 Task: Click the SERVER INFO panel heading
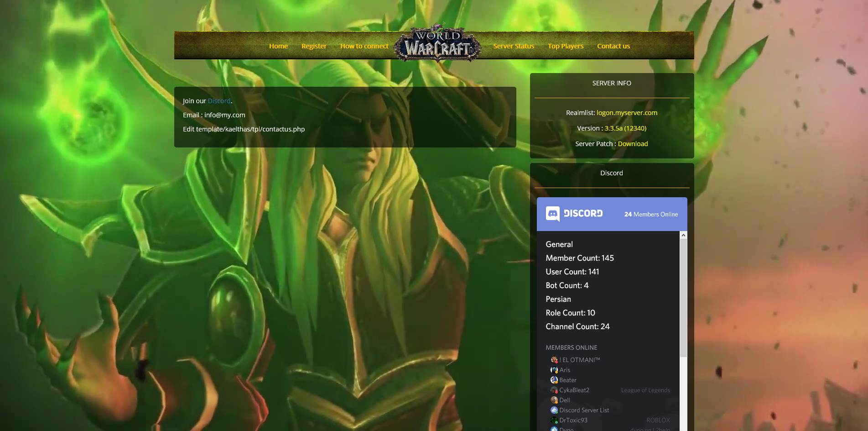tap(612, 83)
